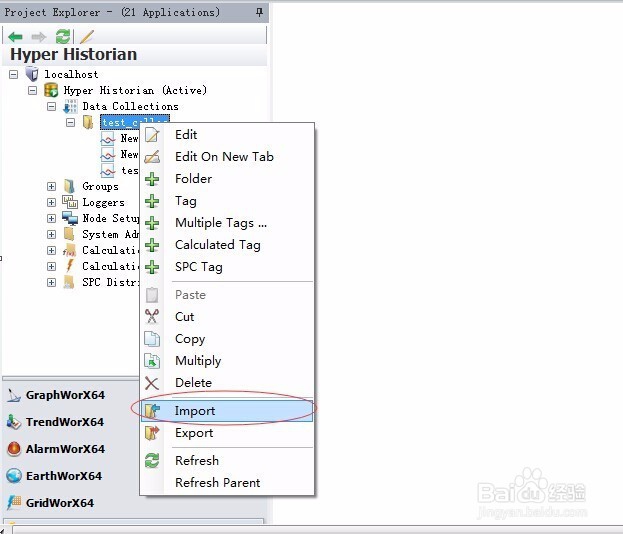
Task: Select the test_collection folder label
Action: (135, 122)
